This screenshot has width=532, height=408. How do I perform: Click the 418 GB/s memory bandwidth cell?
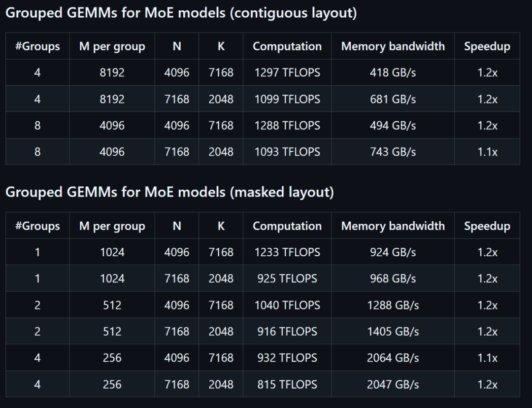point(393,73)
